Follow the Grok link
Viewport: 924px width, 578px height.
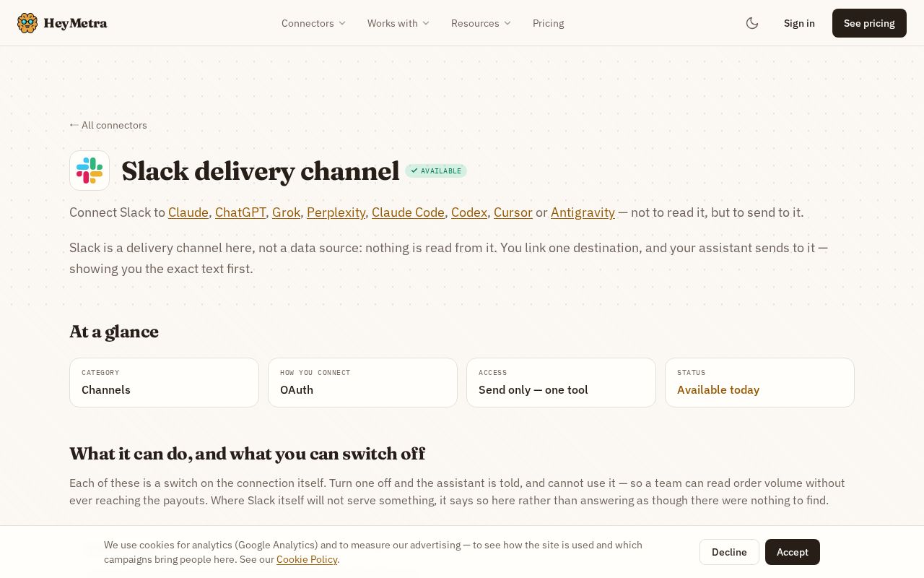(286, 212)
